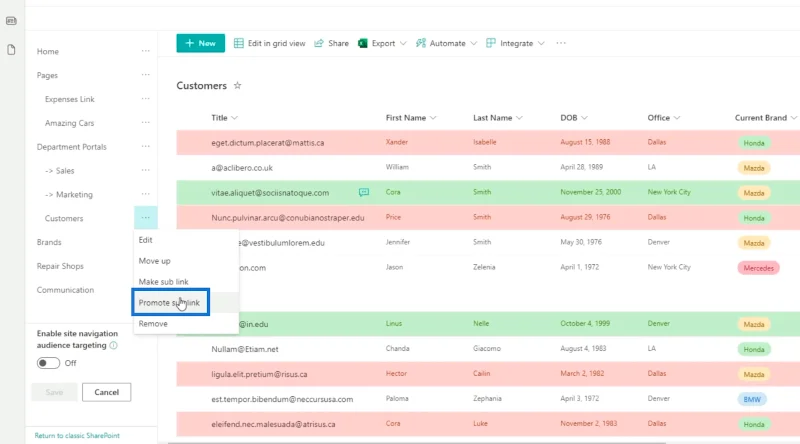The width and height of the screenshot is (800, 444).
Task: Open the Title column dropdown
Action: click(x=235, y=118)
